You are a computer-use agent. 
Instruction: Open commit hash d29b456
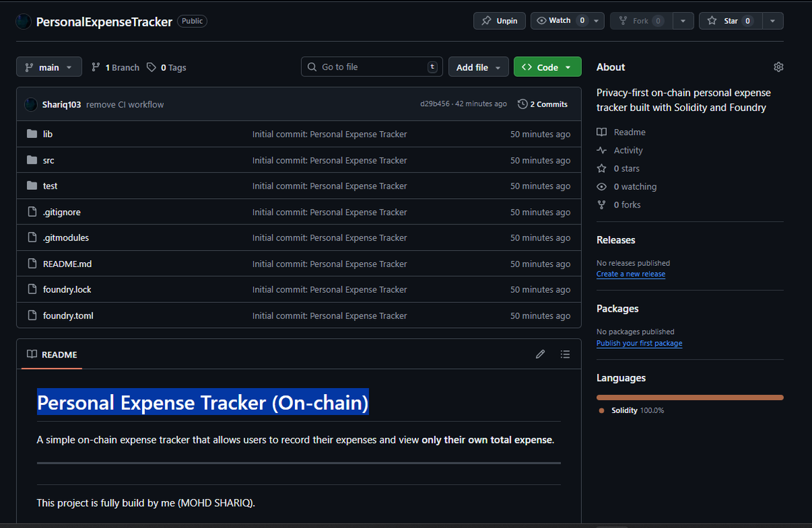[435, 104]
